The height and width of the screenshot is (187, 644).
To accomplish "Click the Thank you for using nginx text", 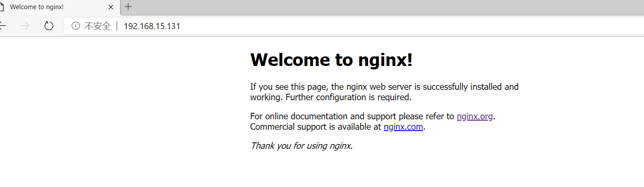I will click(x=302, y=145).
